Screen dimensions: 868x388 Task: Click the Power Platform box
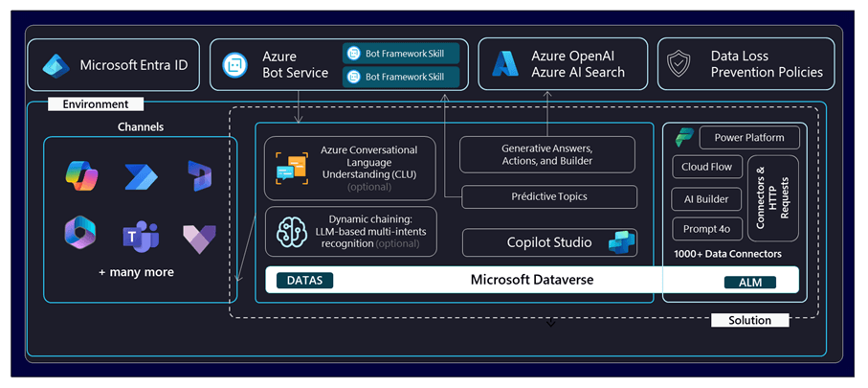(x=749, y=137)
